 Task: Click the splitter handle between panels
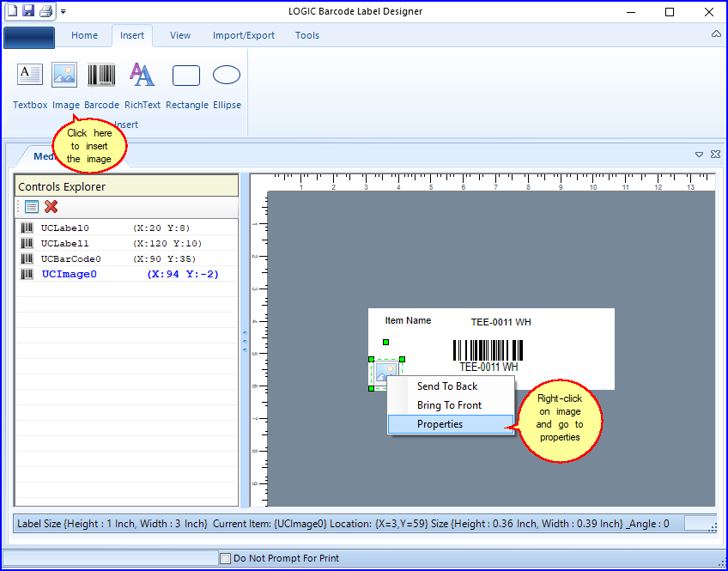[x=245, y=341]
